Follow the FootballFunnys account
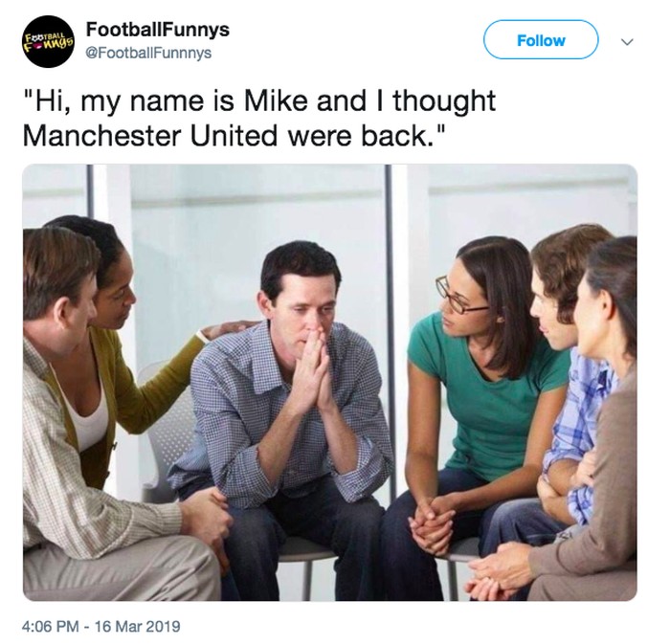Screen dimensions: 670x644 click(541, 40)
